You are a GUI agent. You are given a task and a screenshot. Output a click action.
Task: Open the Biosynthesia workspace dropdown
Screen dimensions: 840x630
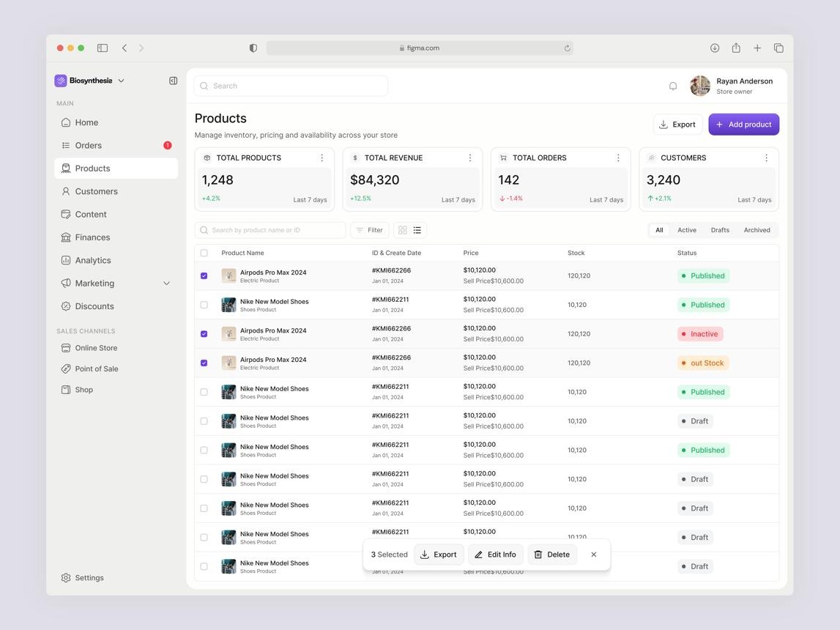coord(121,81)
